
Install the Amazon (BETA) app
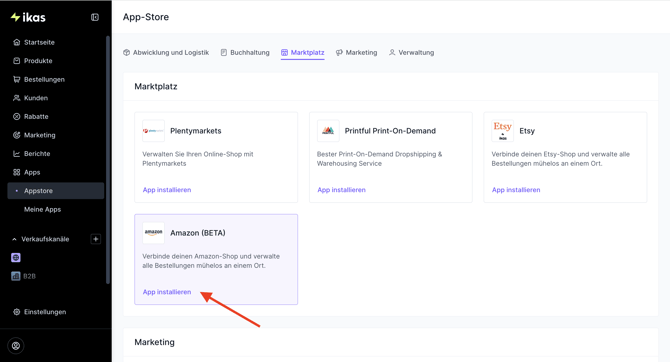[167, 292]
